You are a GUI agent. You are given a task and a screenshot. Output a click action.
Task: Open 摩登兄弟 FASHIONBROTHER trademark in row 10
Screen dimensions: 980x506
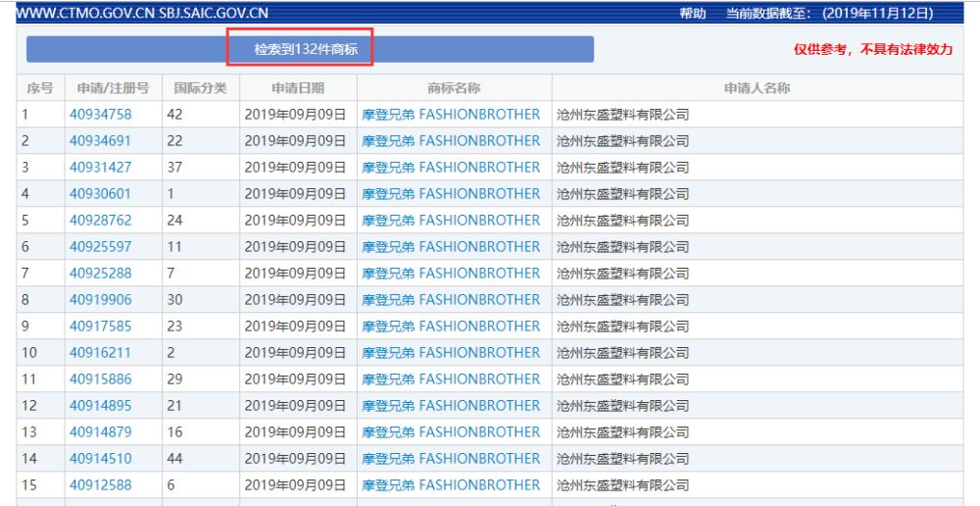[451, 353]
